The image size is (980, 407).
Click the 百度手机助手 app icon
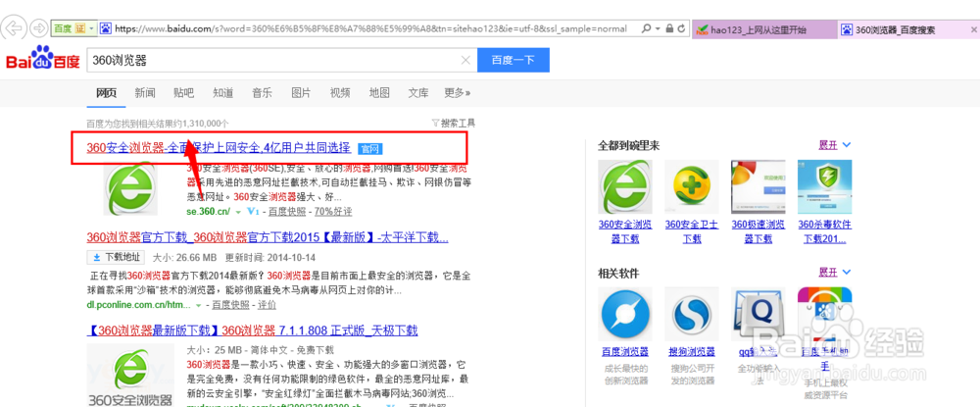point(824,315)
